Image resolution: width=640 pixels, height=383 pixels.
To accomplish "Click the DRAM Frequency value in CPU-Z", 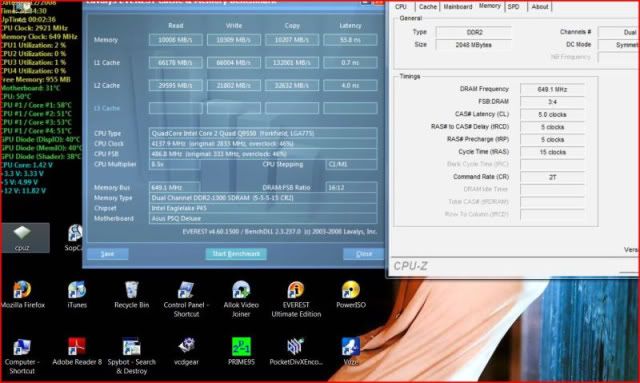I will 552,89.
